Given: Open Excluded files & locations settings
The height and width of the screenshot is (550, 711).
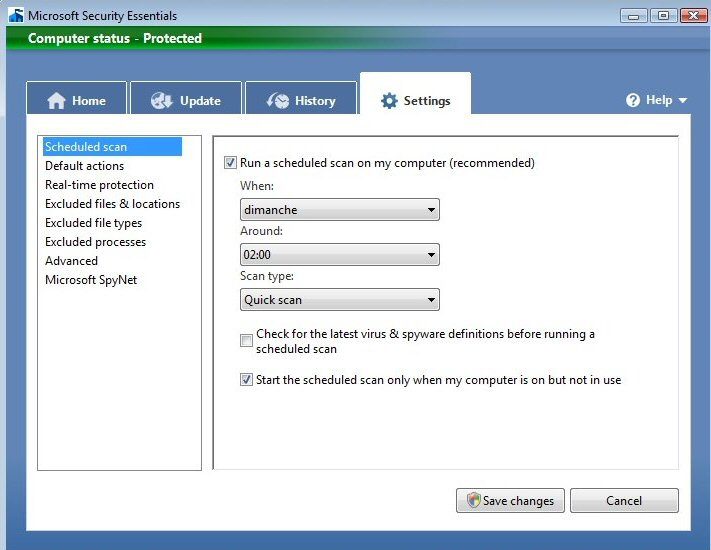Looking at the screenshot, I should pyautogui.click(x=112, y=204).
